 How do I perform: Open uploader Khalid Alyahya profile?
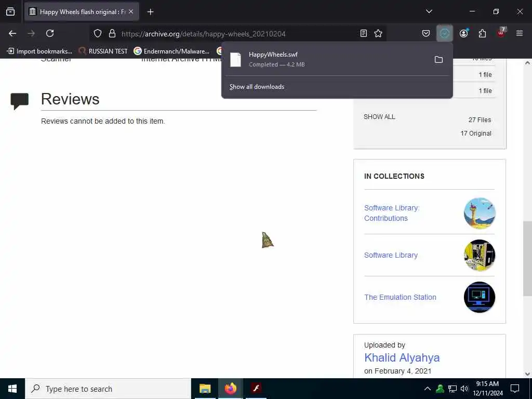point(402,357)
